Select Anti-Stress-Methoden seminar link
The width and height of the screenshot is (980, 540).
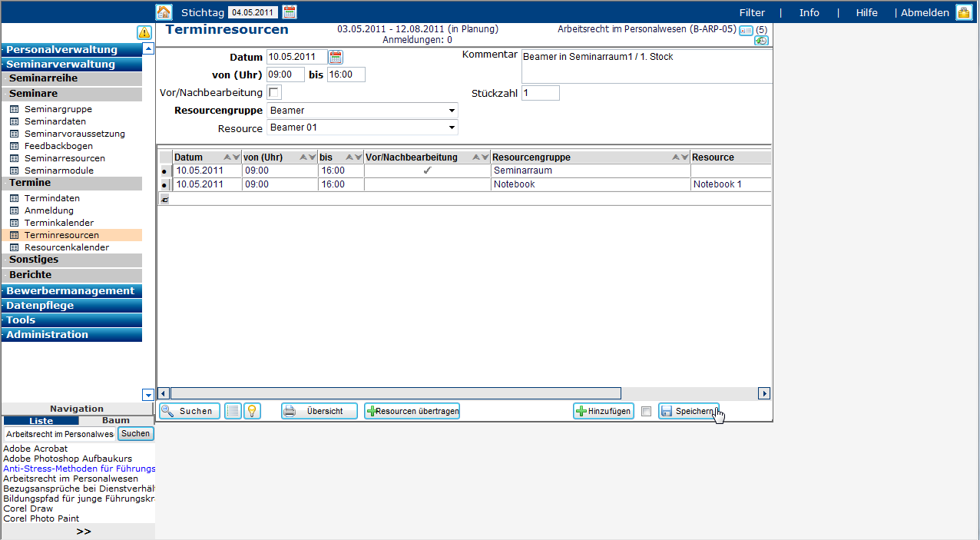[79, 469]
